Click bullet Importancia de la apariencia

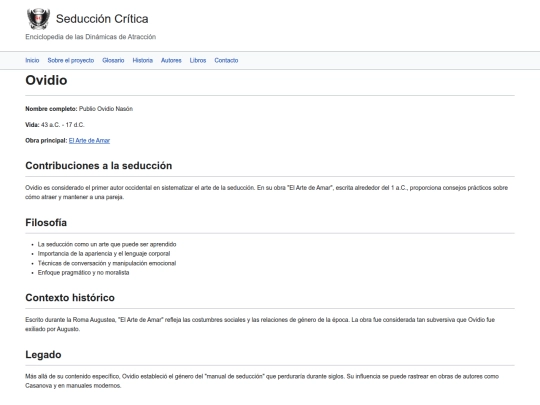pyautogui.click(x=104, y=253)
